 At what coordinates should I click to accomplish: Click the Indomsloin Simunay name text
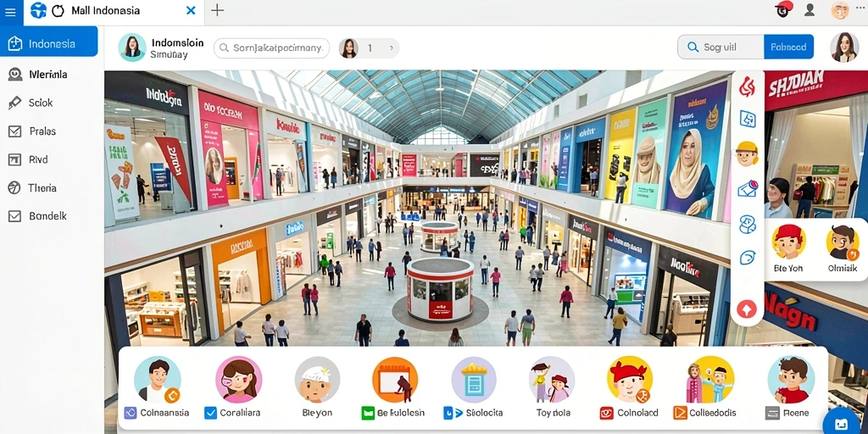(177, 48)
